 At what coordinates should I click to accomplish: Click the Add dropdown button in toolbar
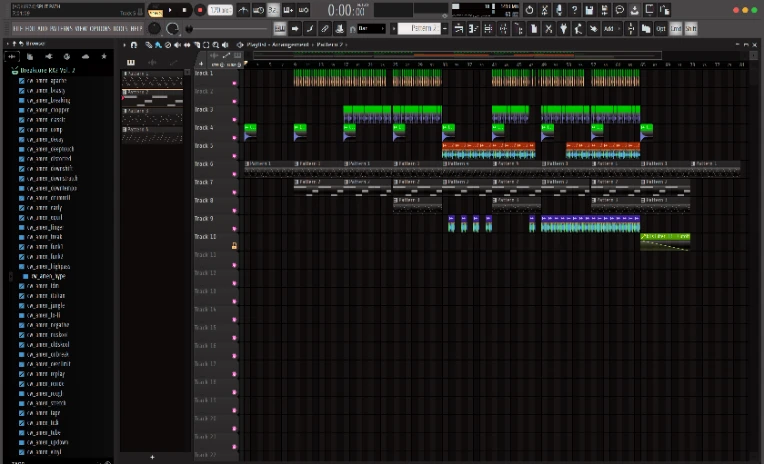[x=611, y=29]
